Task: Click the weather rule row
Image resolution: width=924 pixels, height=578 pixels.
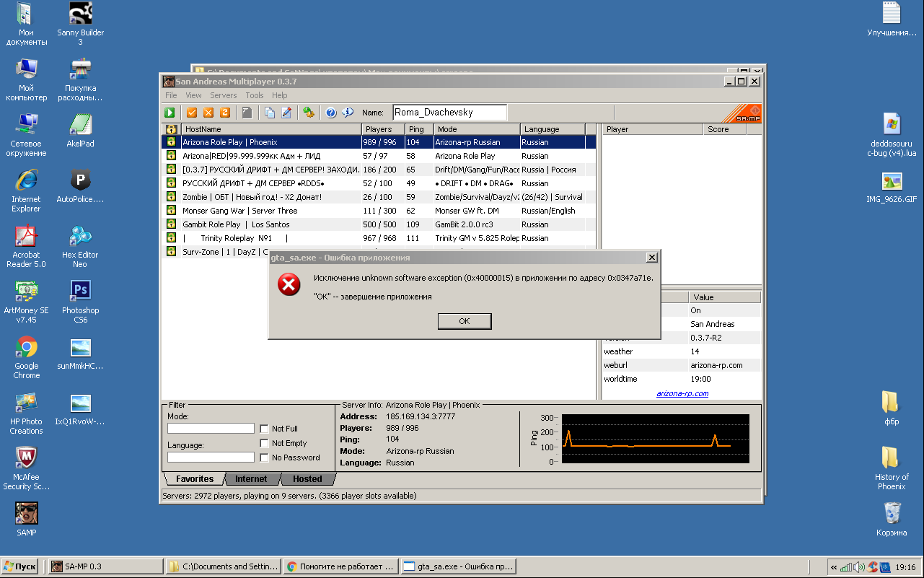Action: [x=682, y=351]
